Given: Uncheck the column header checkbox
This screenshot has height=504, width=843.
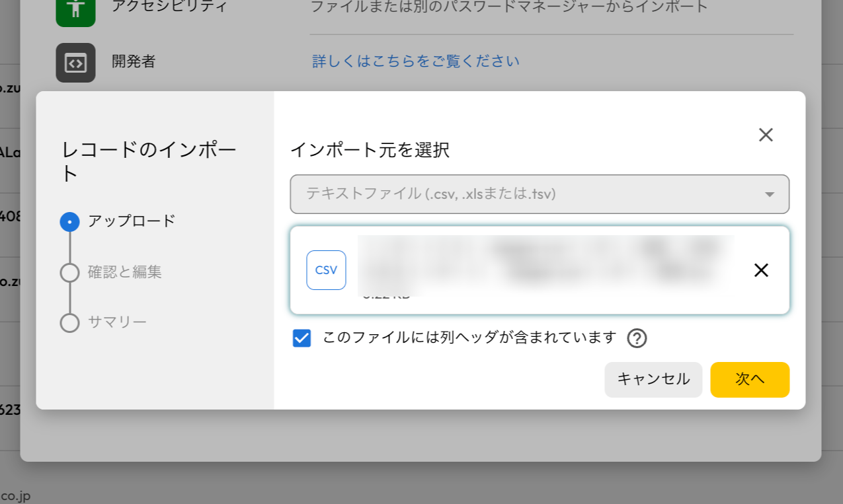Looking at the screenshot, I should 301,339.
